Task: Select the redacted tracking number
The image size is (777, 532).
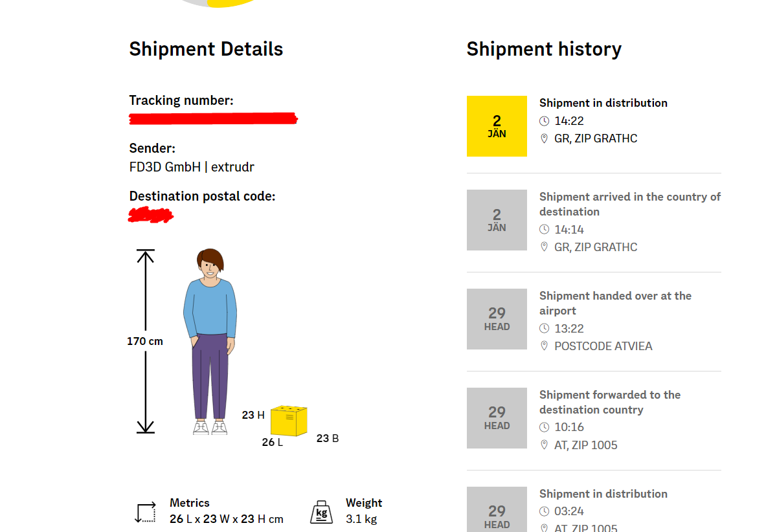Action: (213, 118)
